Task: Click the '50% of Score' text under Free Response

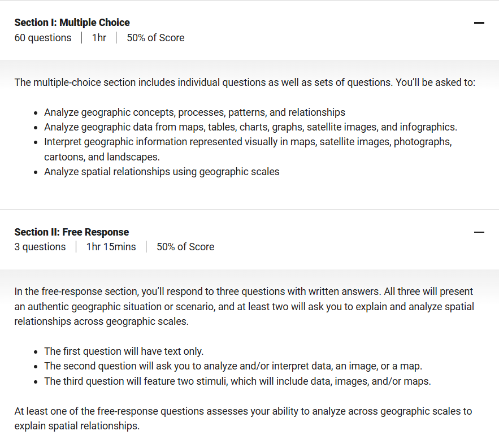Action: coord(185,247)
